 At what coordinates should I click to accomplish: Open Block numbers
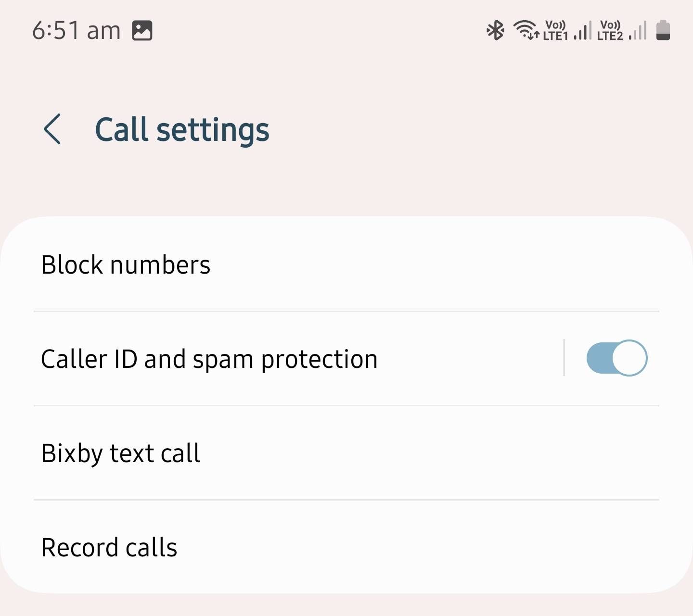pyautogui.click(x=126, y=264)
